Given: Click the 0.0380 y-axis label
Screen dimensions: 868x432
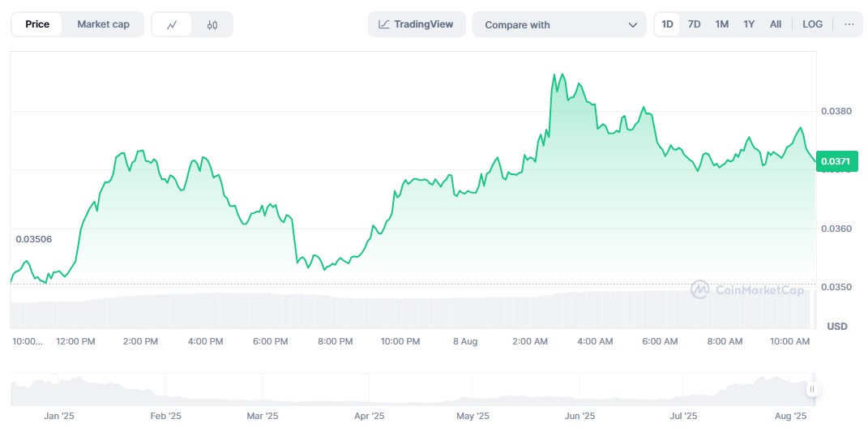Looking at the screenshot, I should click(836, 111).
